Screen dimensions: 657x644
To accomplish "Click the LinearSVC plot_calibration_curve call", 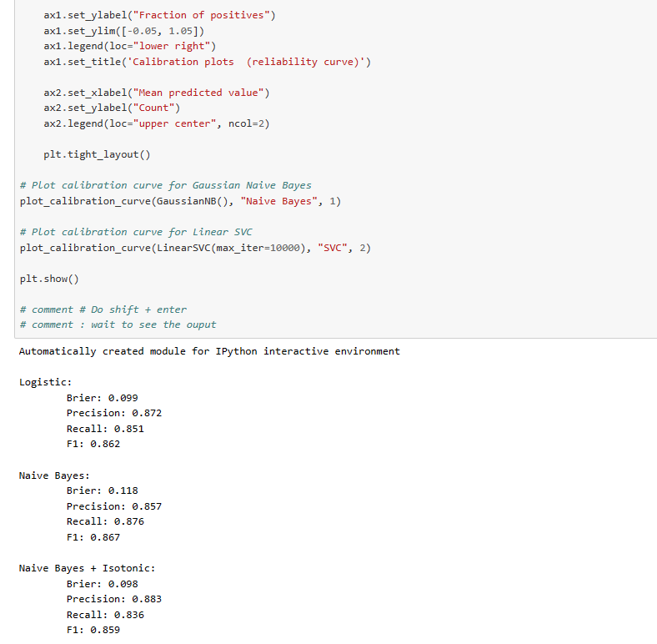I will [194, 248].
